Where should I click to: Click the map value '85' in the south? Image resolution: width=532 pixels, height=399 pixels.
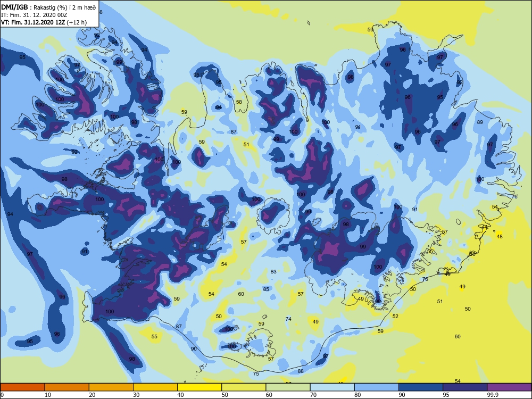point(266,289)
